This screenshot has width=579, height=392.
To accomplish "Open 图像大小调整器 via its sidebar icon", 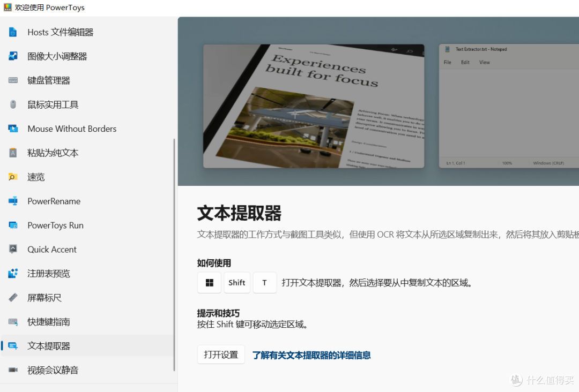I will (x=12, y=56).
